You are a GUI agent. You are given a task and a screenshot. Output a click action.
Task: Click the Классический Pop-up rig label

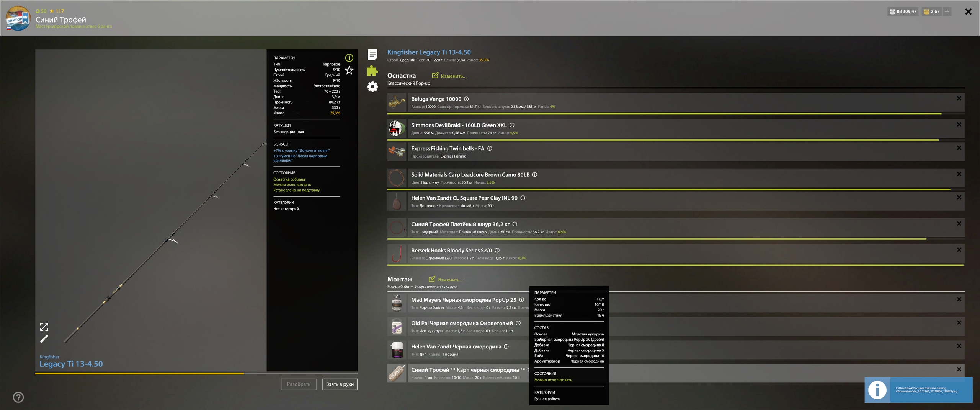click(408, 83)
